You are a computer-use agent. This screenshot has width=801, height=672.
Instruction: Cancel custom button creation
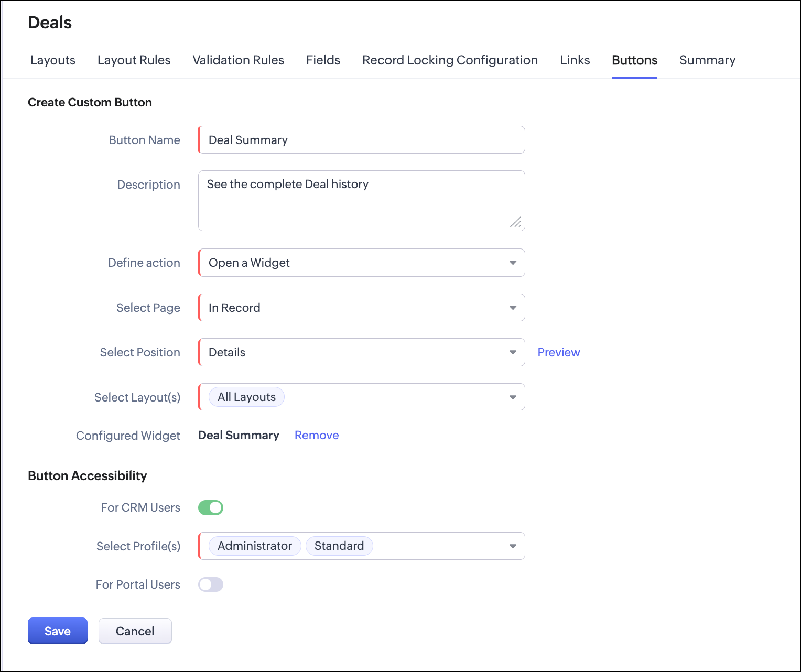click(135, 631)
